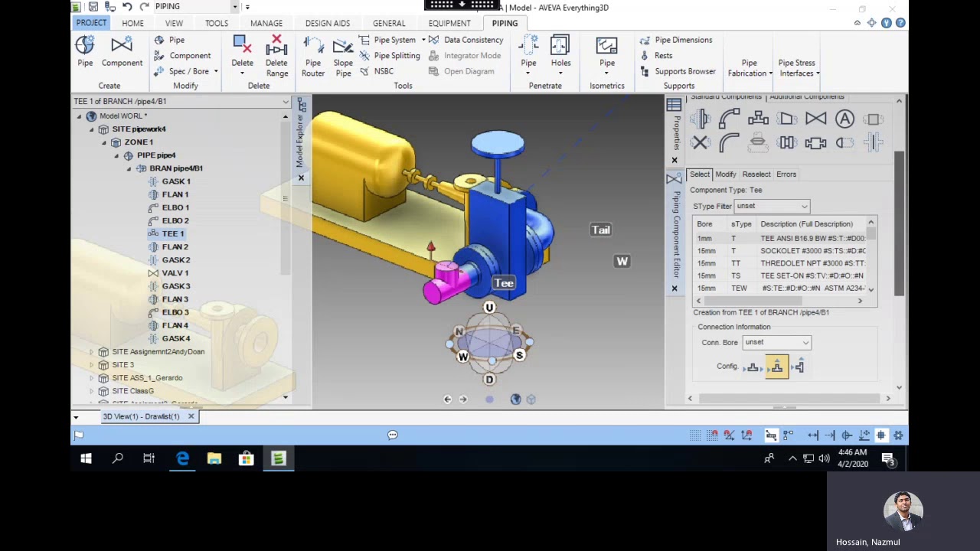980x551 pixels.
Task: Close the 3D View(1) Drawlist tab
Action: [191, 416]
